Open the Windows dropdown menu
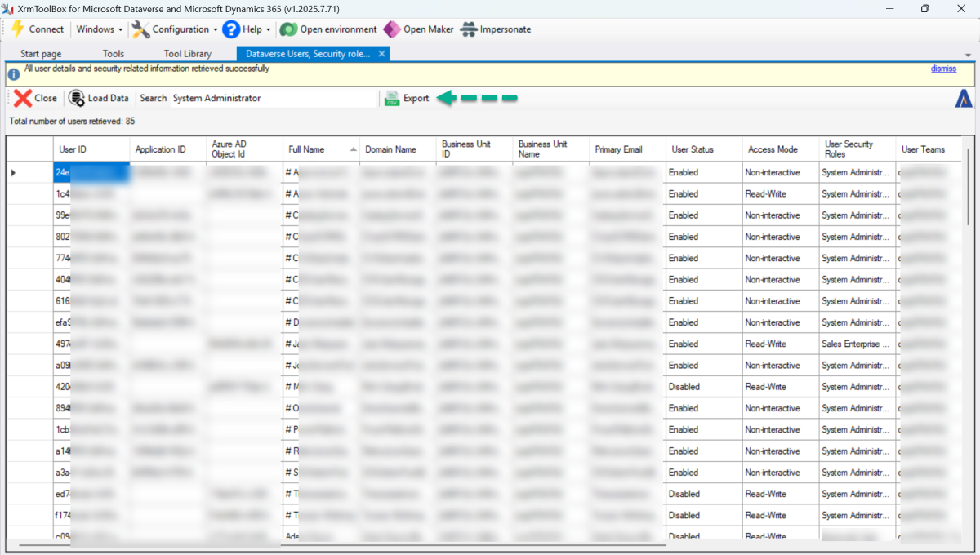Image resolution: width=980 pixels, height=555 pixels. (x=100, y=29)
